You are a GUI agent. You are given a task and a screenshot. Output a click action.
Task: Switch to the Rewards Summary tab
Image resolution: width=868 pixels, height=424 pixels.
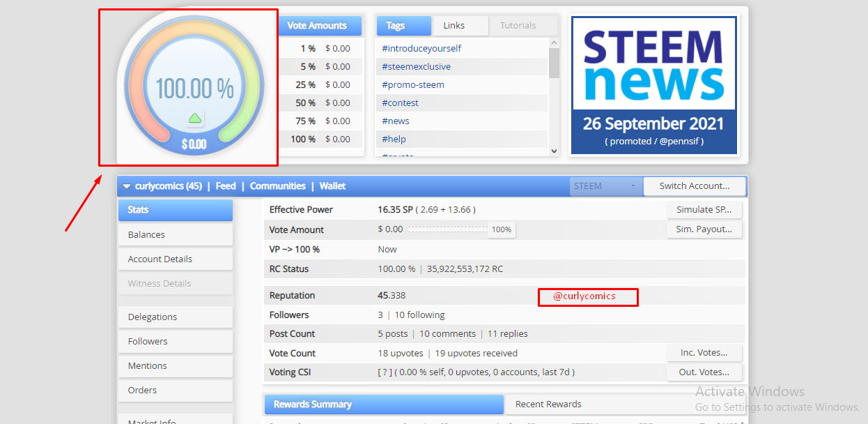pyautogui.click(x=384, y=404)
